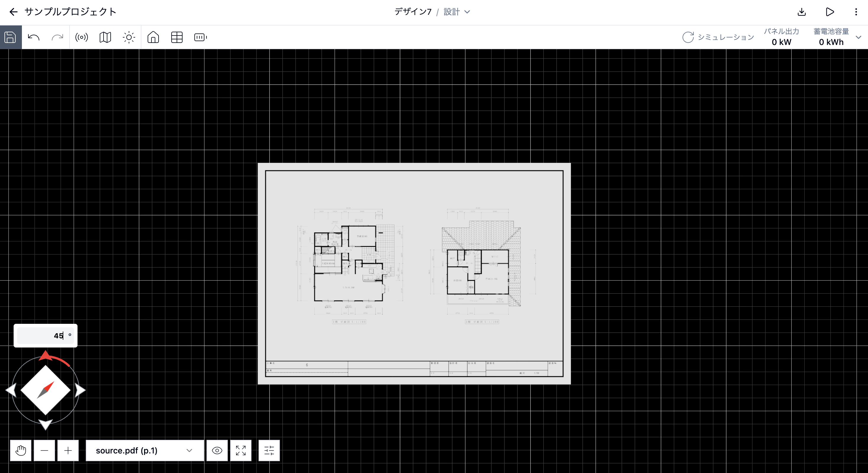868x473 pixels.
Task: Click the サンプルプロジェクト project name
Action: [70, 12]
